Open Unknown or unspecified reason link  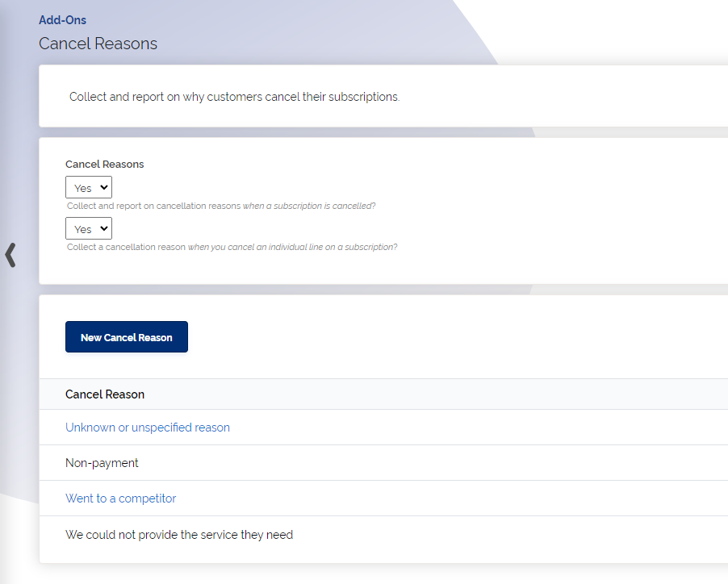[148, 428]
